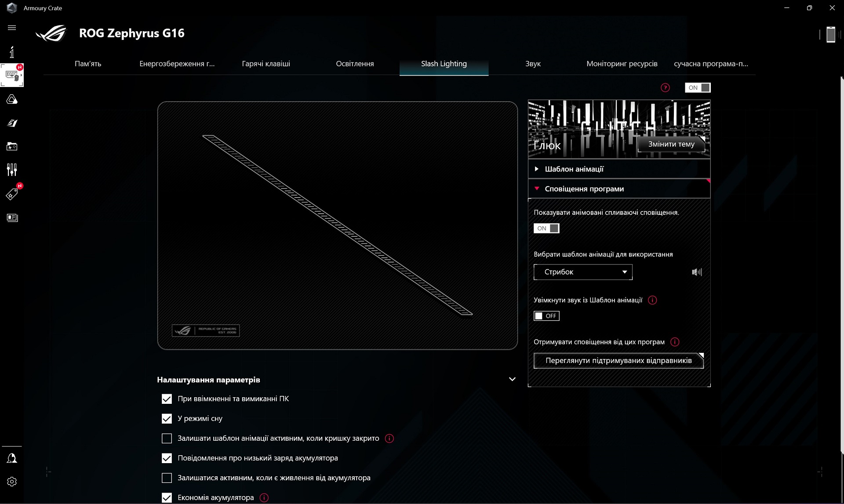This screenshot has height=504, width=844.
Task: Open the Game Library controller icon
Action: [12, 146]
